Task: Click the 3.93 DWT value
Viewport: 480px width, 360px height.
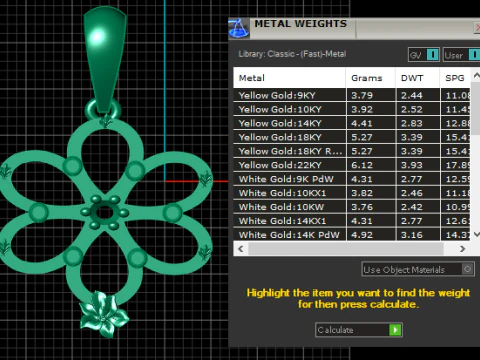Action: point(412,165)
